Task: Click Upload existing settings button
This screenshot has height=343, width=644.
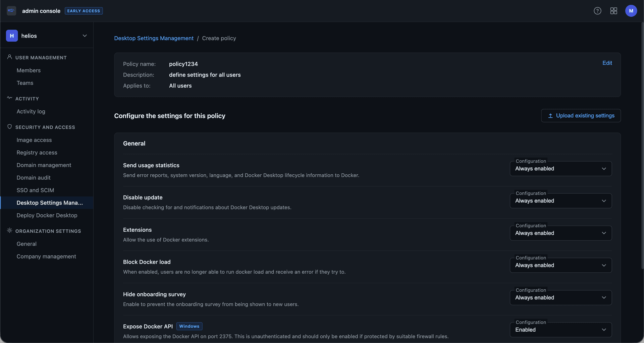Action: pyautogui.click(x=581, y=116)
